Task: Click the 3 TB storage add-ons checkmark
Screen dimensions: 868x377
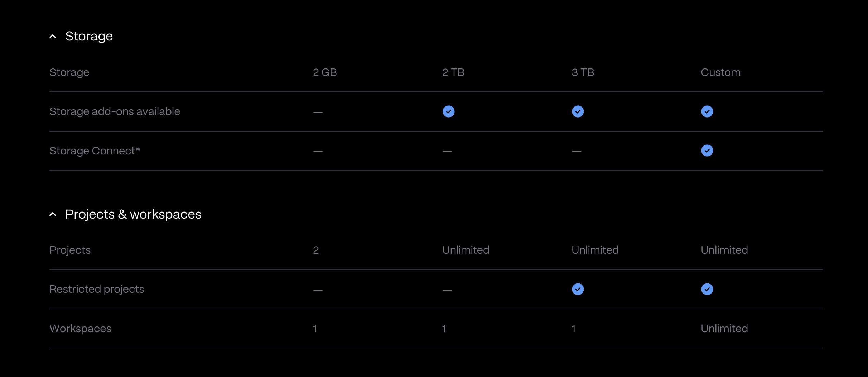Action: (578, 111)
